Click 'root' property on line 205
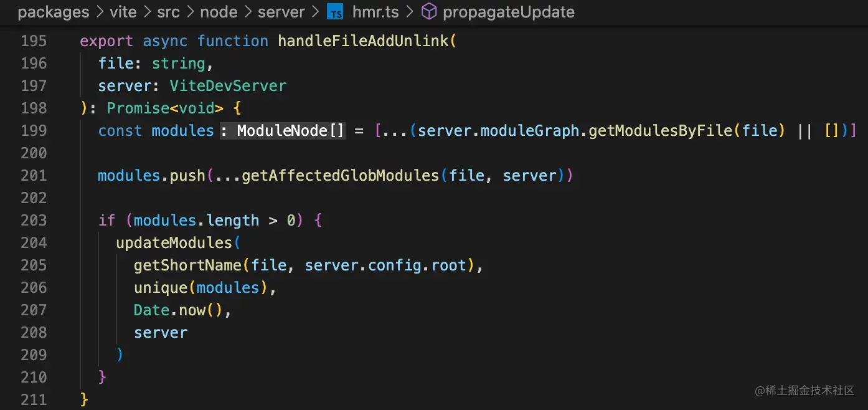Screen dimensions: 868x410 click(449, 265)
